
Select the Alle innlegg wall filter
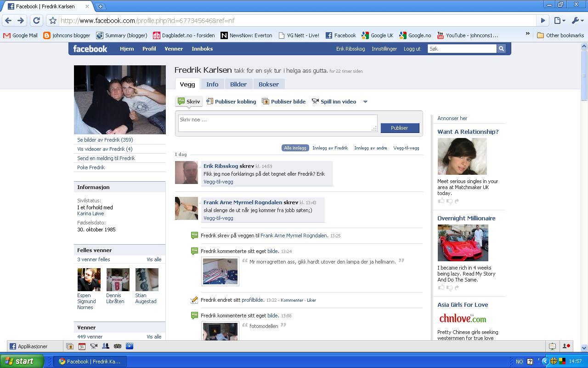[x=295, y=148]
